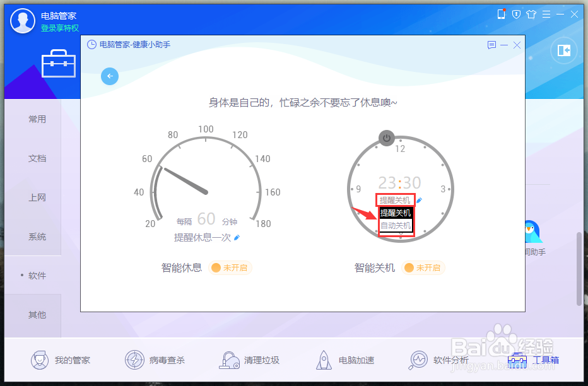588x386 pixels.
Task: Open 我的管家 in bottom navigation
Action: (x=61, y=360)
